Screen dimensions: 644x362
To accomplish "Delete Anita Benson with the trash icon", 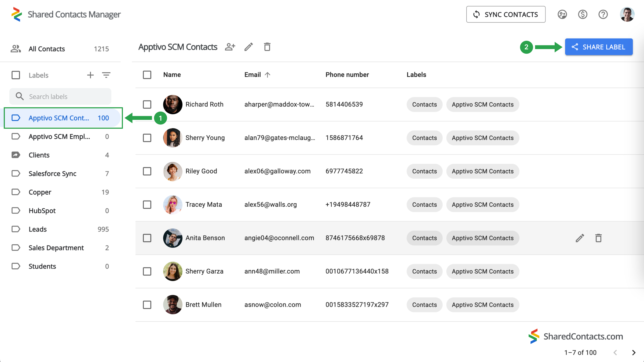I will coord(598,238).
